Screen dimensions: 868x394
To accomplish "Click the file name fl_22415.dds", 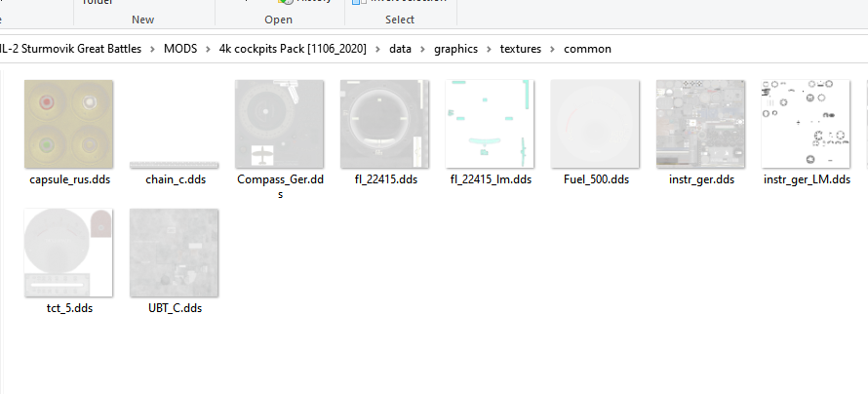I will (x=386, y=179).
